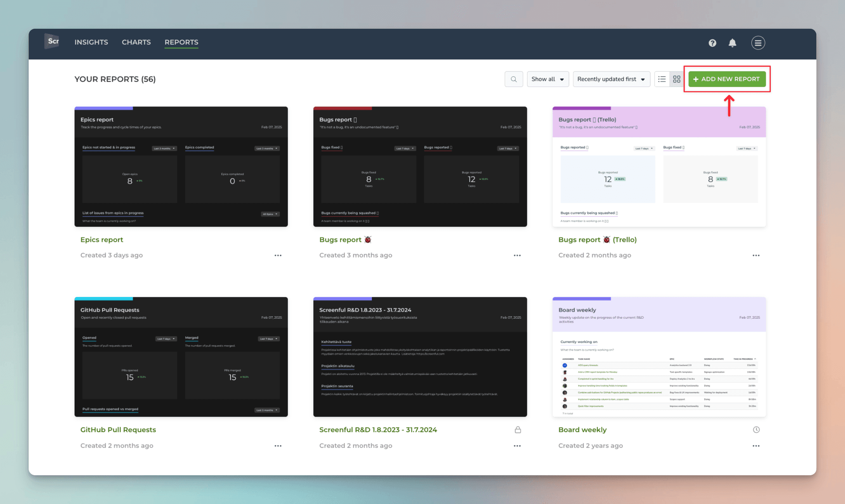Open the Recently updated first sort dropdown
The width and height of the screenshot is (845, 504).
tap(611, 79)
